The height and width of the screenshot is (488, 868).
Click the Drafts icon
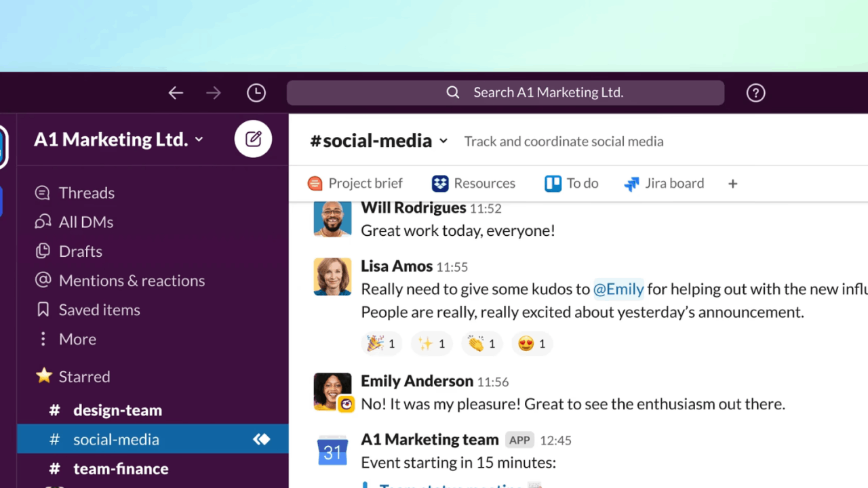43,251
